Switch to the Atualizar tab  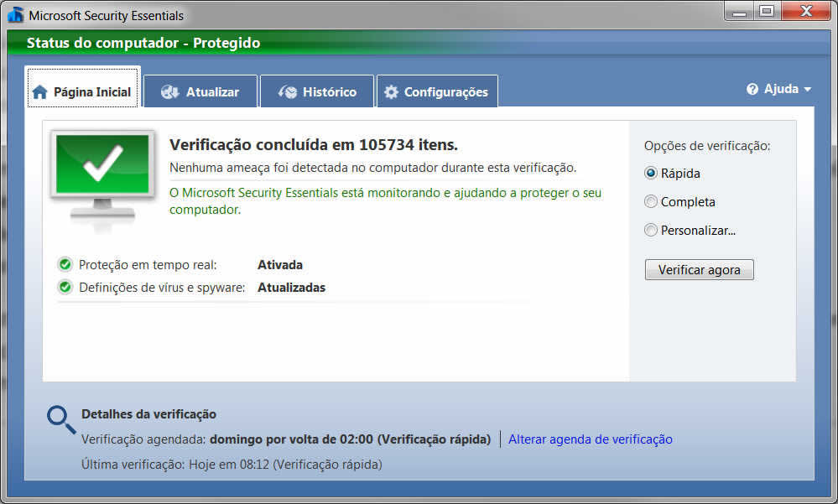click(200, 91)
